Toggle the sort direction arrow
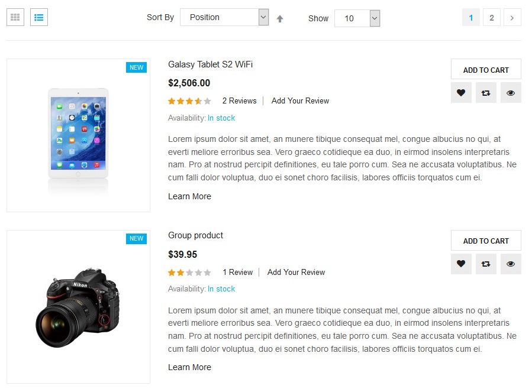 tap(280, 19)
